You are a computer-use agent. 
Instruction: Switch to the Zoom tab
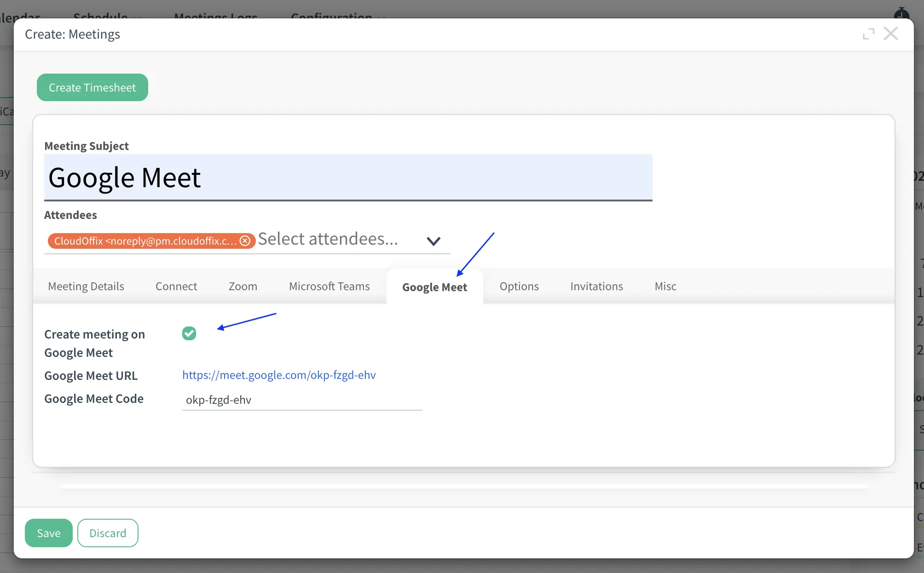click(243, 286)
